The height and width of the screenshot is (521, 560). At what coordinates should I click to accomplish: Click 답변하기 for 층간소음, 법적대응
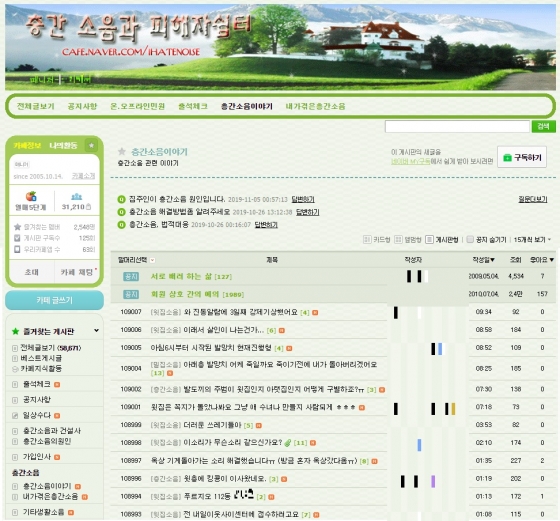266,225
